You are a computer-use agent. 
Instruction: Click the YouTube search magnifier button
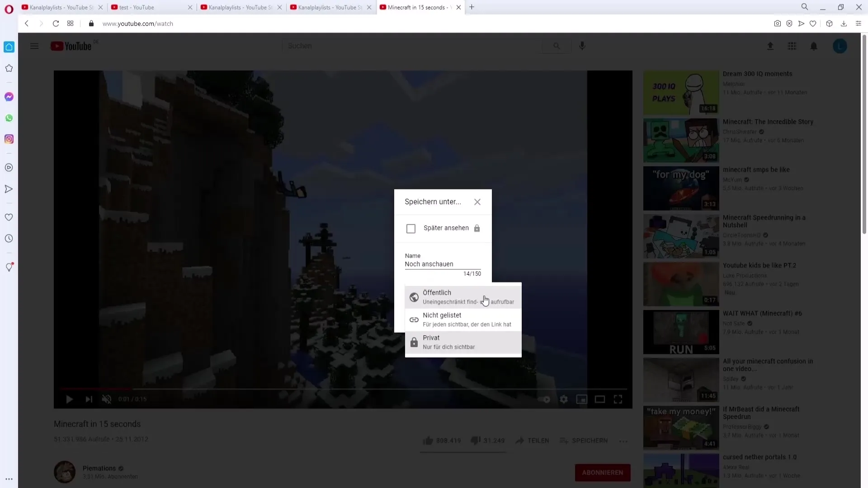click(x=557, y=46)
